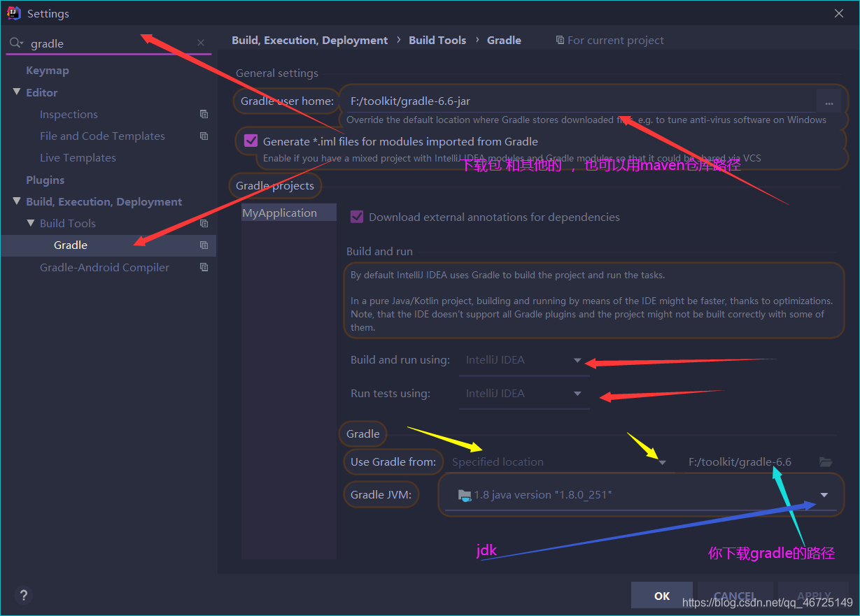Click the gradle settings search field

tap(108, 43)
